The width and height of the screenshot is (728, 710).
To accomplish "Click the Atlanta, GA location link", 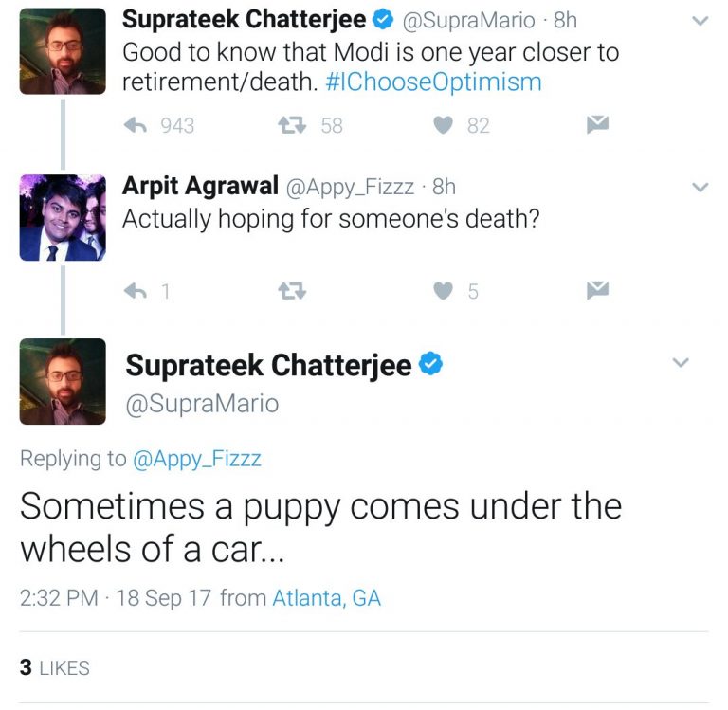I will 326,598.
